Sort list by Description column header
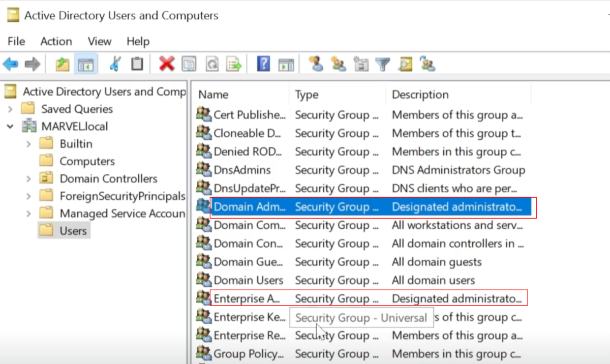 tap(420, 95)
